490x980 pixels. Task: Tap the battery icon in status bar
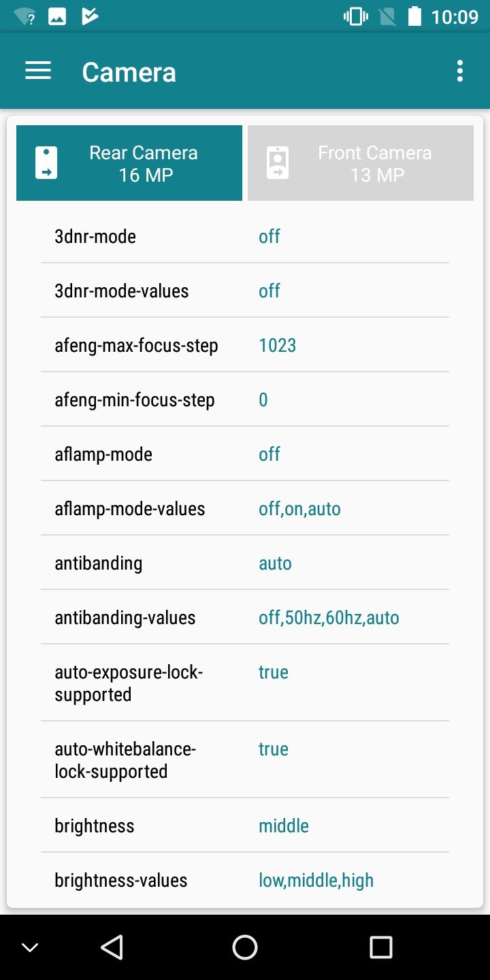[414, 16]
